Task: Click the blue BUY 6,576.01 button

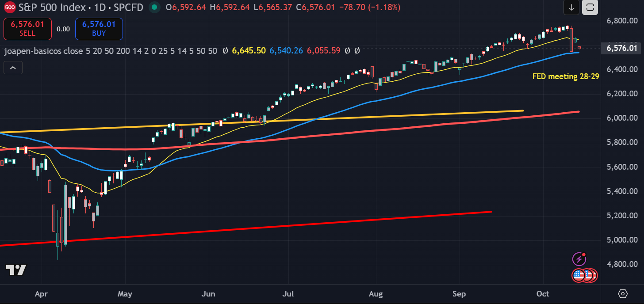Action: pyautogui.click(x=99, y=29)
